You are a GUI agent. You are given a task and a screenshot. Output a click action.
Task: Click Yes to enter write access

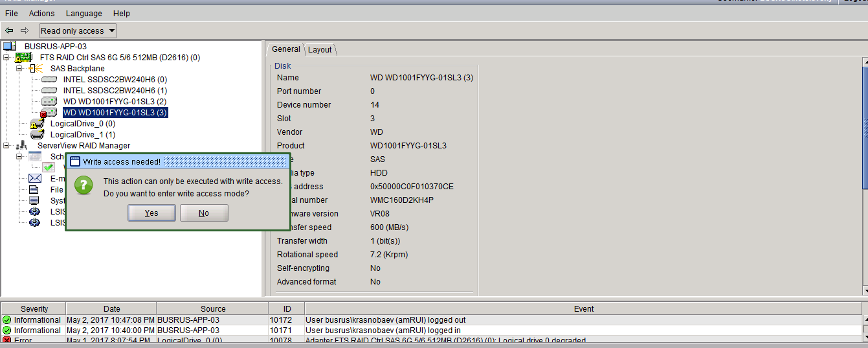click(151, 213)
